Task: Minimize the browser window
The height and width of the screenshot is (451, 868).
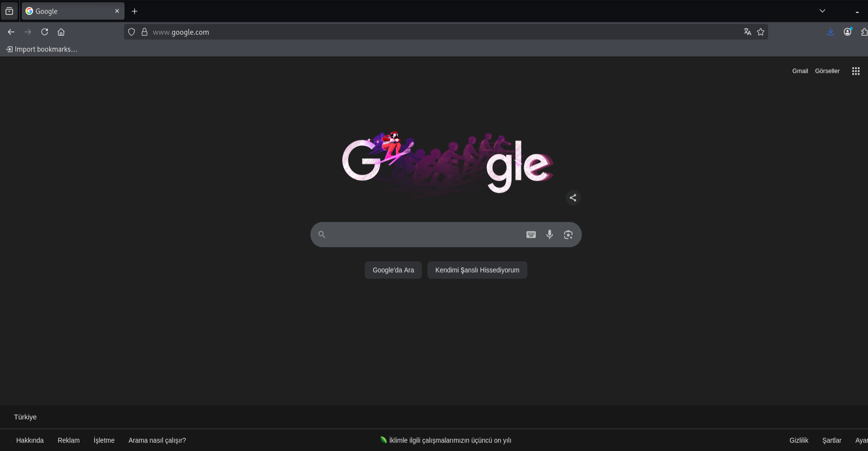Action: [857, 12]
